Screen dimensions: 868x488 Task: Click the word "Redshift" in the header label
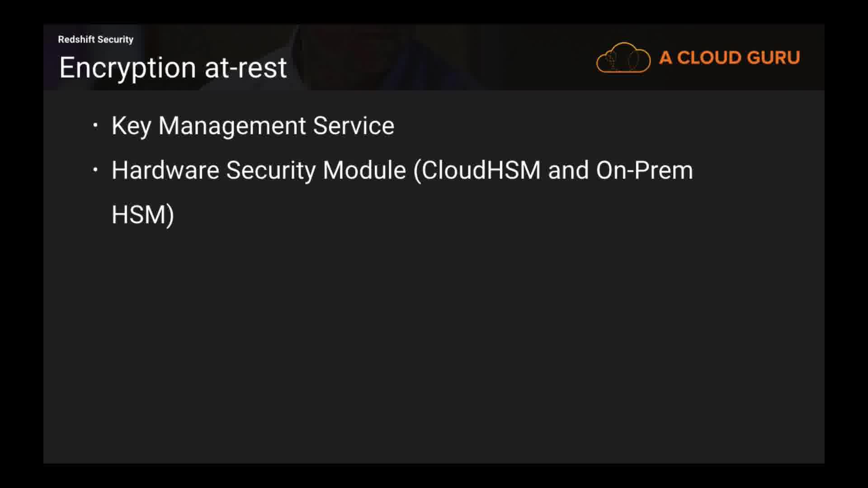(x=76, y=39)
